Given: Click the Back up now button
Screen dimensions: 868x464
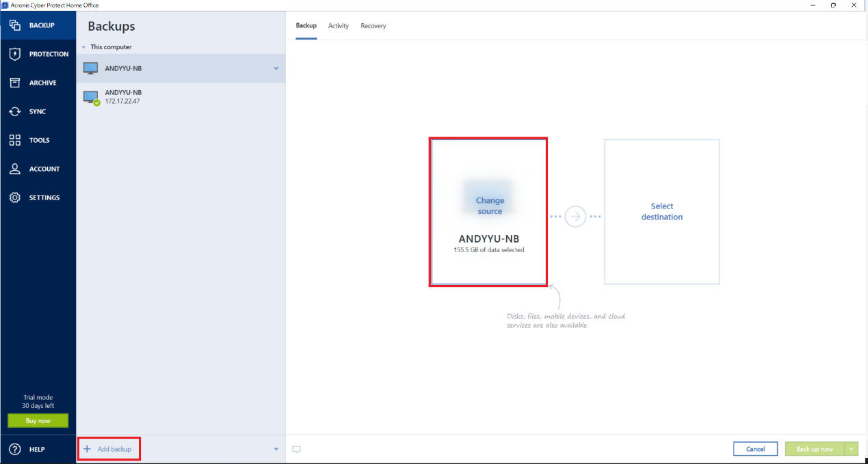Looking at the screenshot, I should click(x=815, y=449).
